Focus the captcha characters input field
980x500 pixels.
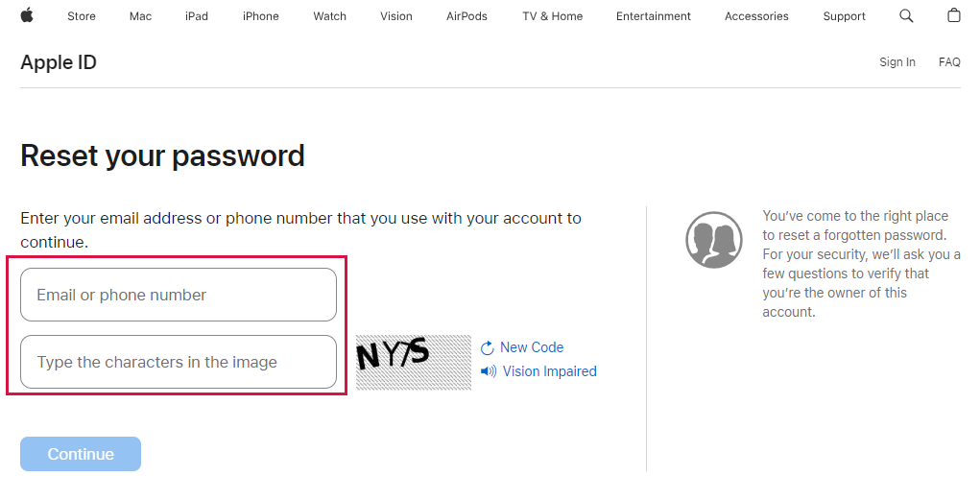pyautogui.click(x=179, y=362)
